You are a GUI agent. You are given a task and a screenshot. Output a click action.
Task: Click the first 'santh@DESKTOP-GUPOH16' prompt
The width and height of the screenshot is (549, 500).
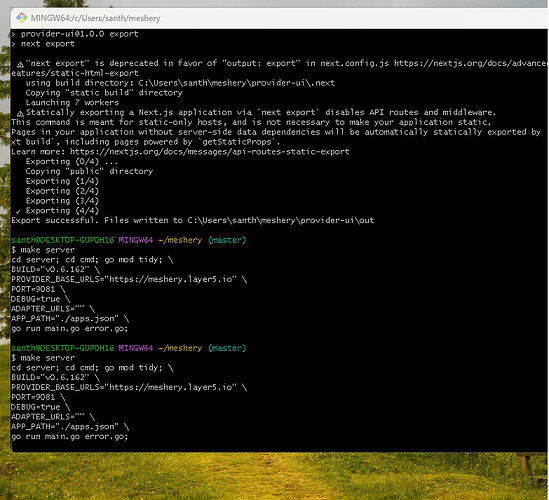pyautogui.click(x=63, y=240)
